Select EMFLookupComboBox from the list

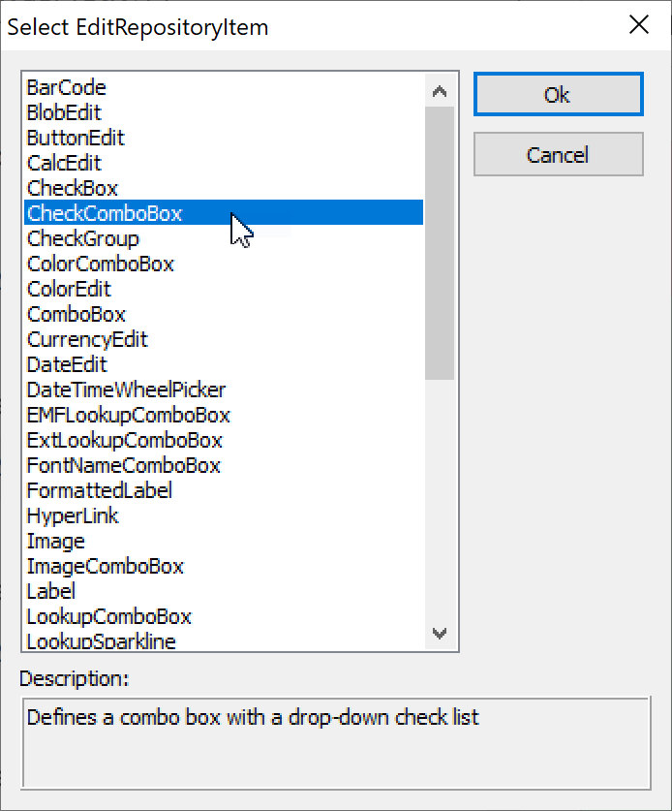pos(128,415)
